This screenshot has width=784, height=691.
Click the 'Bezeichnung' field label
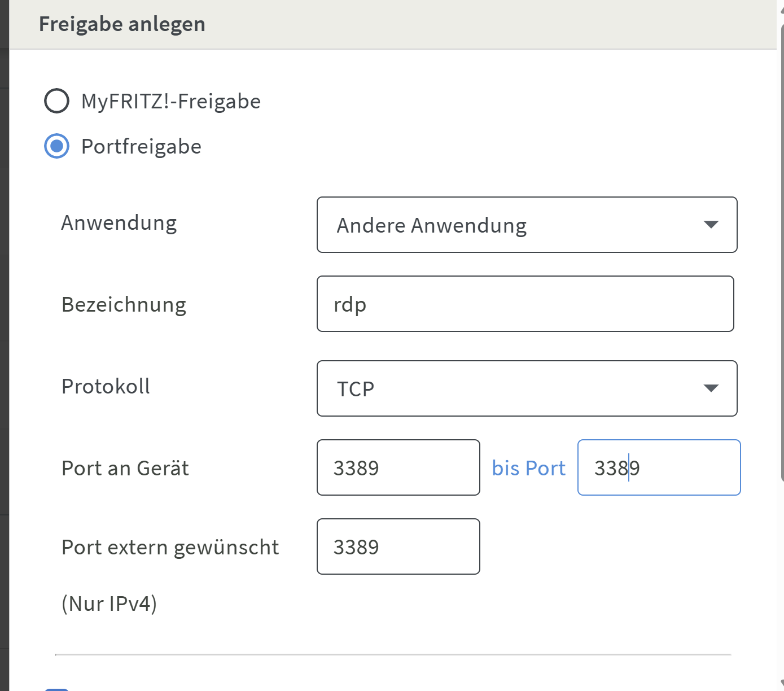(124, 305)
